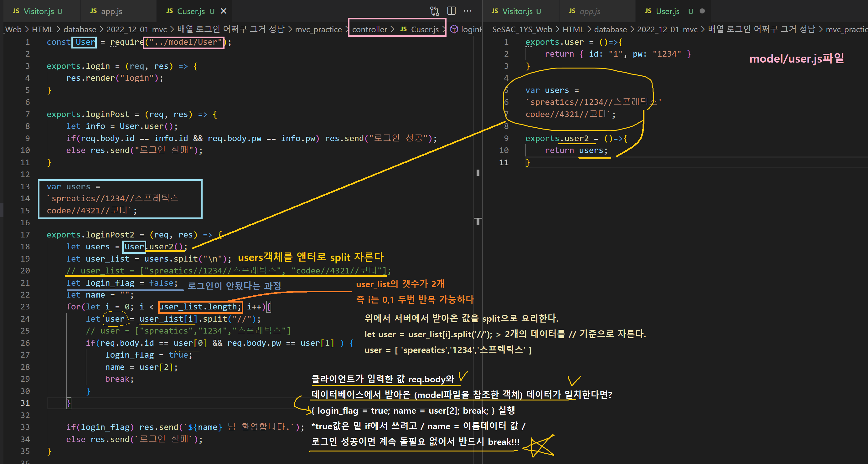Open app.js tab in left editor group

coord(111,11)
